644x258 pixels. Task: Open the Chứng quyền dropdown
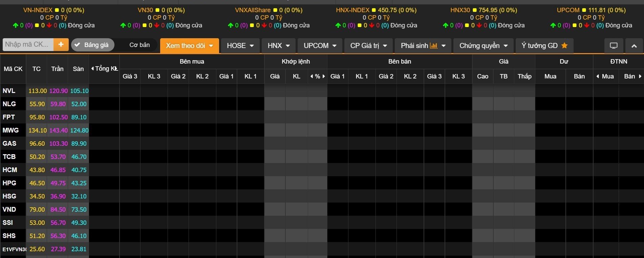pyautogui.click(x=484, y=46)
